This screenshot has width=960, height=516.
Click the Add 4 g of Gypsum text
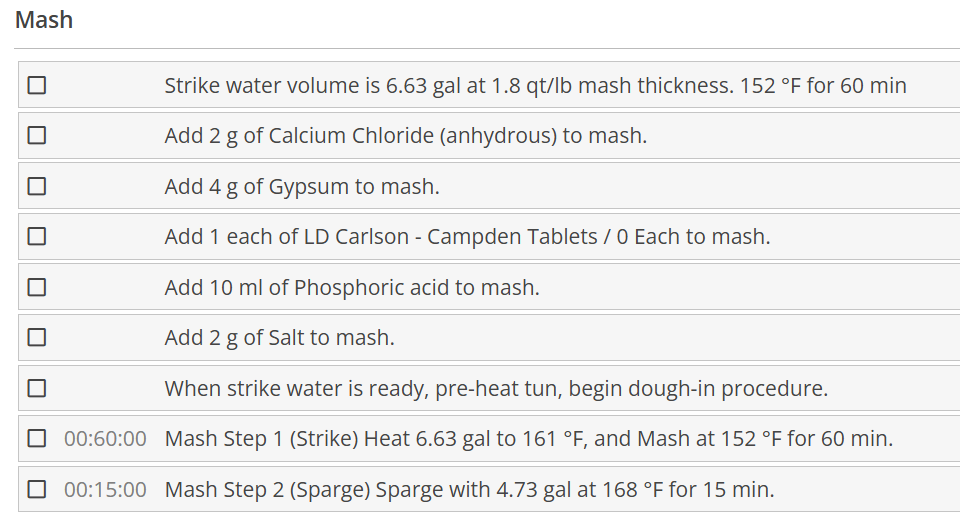click(x=302, y=186)
